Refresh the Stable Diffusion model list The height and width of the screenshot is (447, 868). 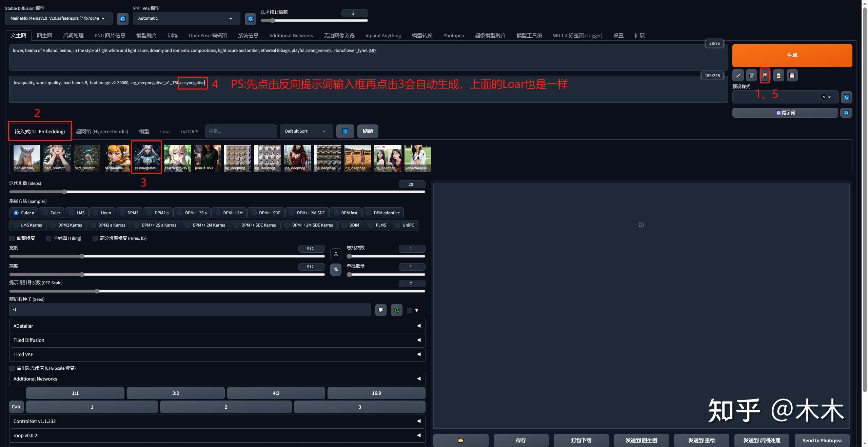click(123, 19)
